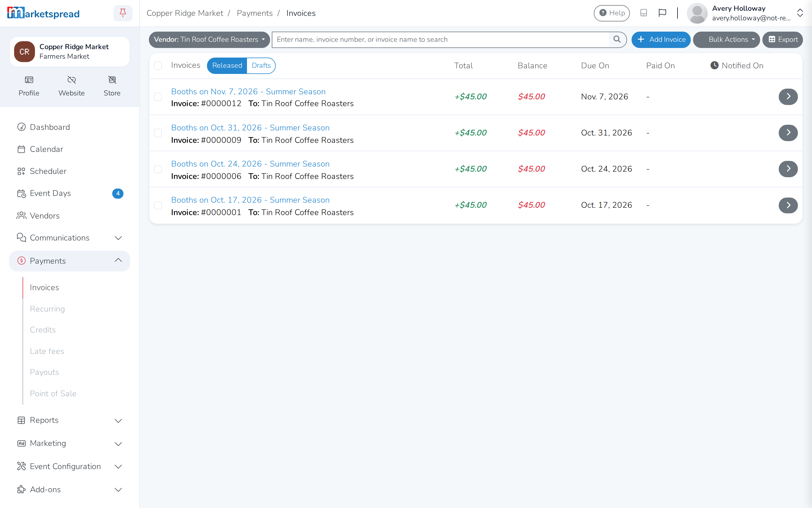812x508 pixels.
Task: Click the search magnifier icon
Action: coord(617,39)
